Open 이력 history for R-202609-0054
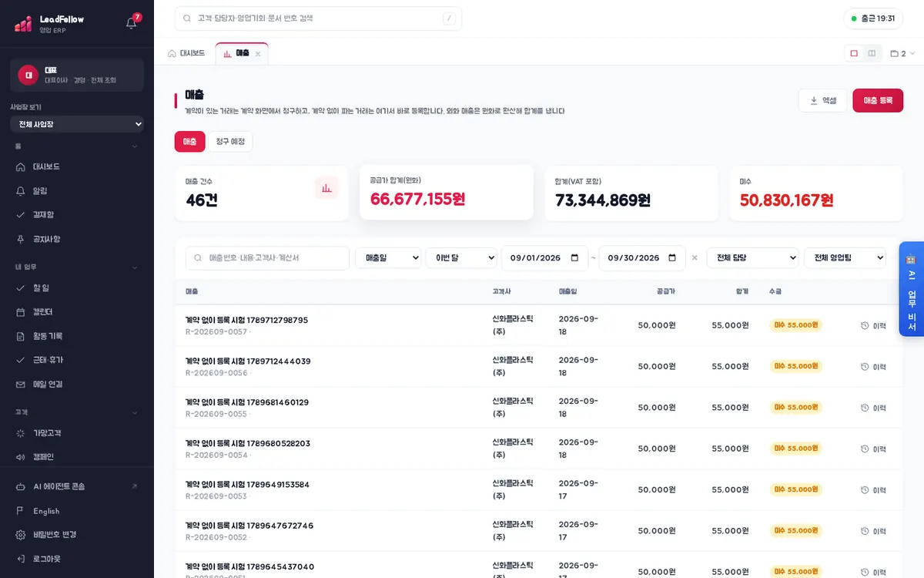Image resolution: width=924 pixels, height=578 pixels. 873,449
